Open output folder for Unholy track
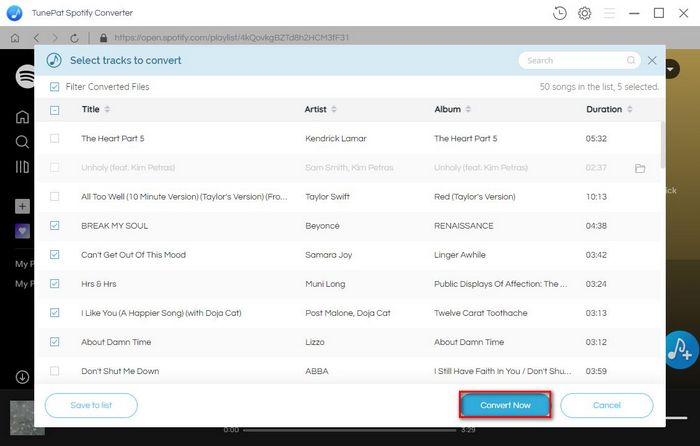This screenshot has width=700, height=446. 640,168
